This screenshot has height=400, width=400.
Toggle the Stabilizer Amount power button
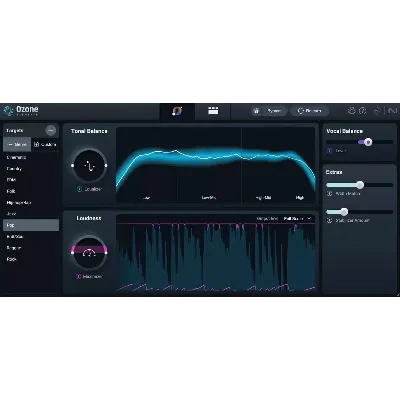[329, 220]
